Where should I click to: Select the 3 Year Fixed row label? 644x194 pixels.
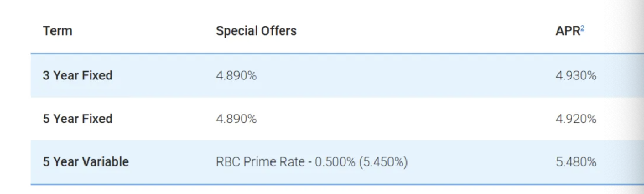[78, 75]
